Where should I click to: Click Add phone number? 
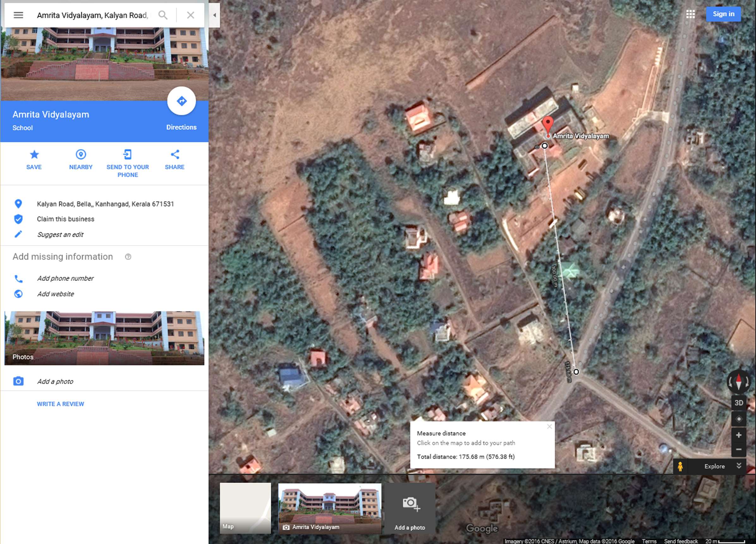click(x=65, y=278)
